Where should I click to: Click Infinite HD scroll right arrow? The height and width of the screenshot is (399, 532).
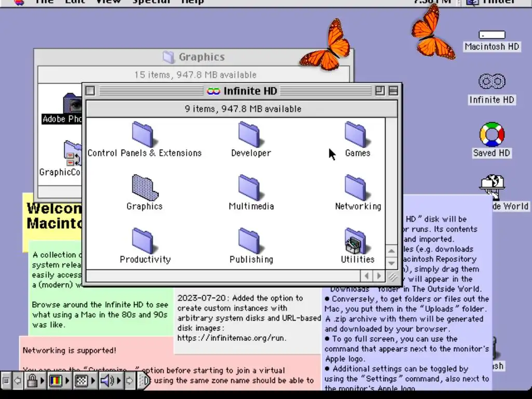(379, 276)
